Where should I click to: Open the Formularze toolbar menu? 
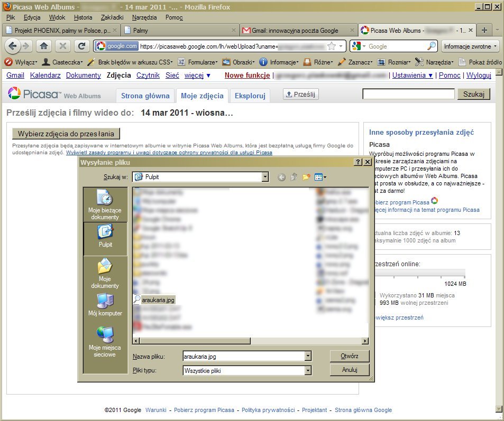[198, 62]
